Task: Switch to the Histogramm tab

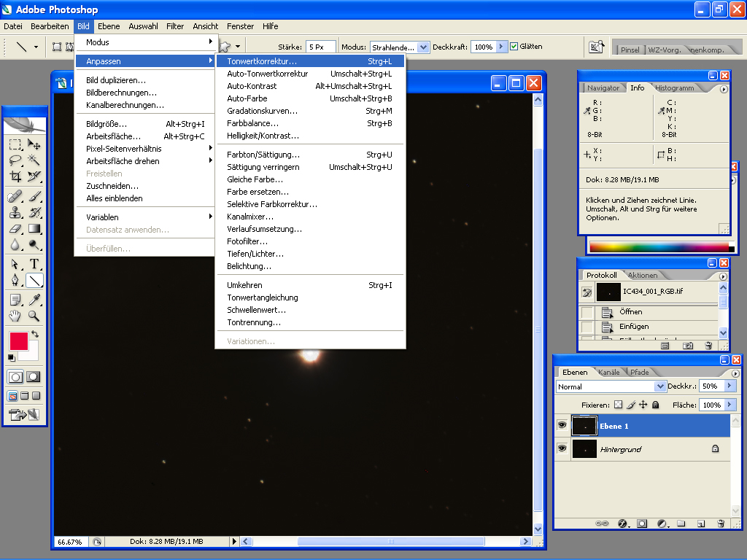Action: 674,87
